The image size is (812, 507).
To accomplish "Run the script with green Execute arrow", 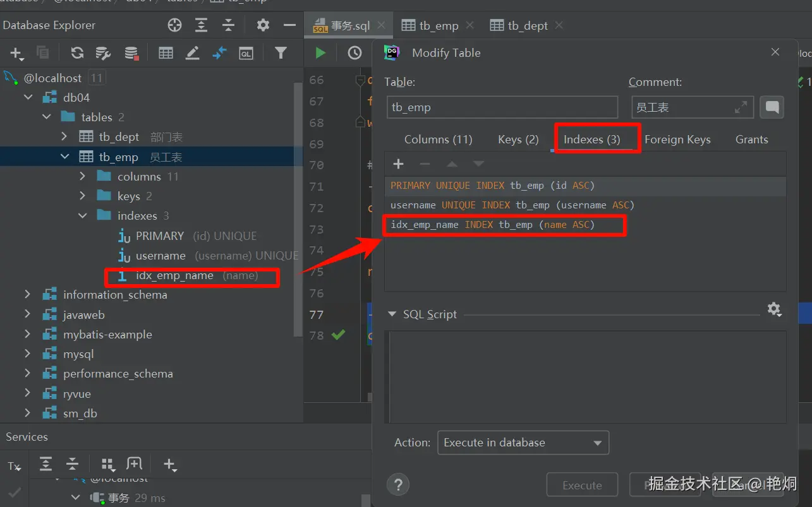I will pos(320,53).
